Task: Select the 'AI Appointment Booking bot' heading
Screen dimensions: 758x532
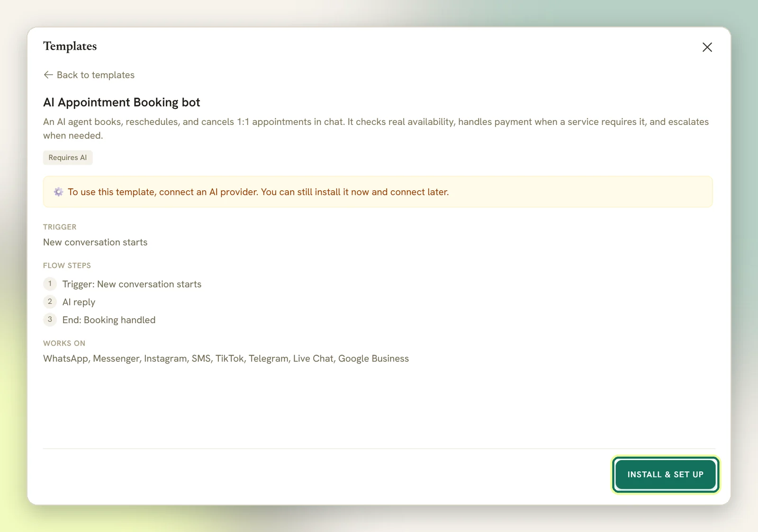Action: coord(122,102)
